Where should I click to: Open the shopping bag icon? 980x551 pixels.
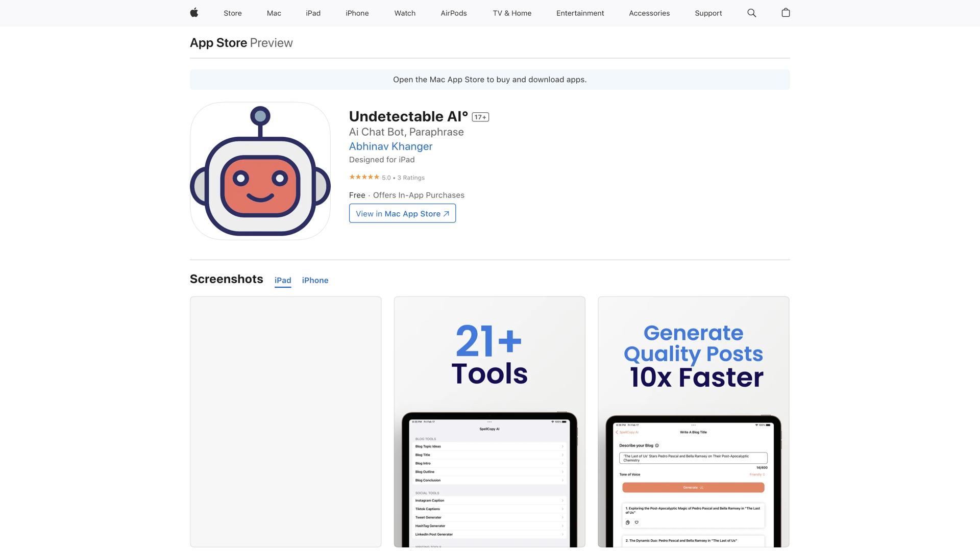point(786,13)
